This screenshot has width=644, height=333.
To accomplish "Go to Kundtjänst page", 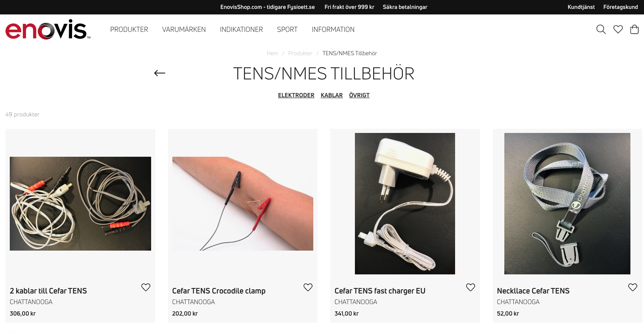I will (581, 7).
